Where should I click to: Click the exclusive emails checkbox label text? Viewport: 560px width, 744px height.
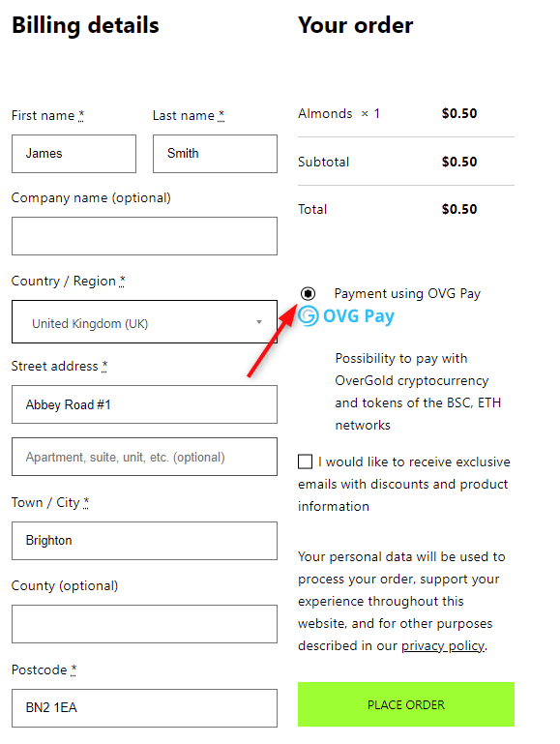coord(404,484)
